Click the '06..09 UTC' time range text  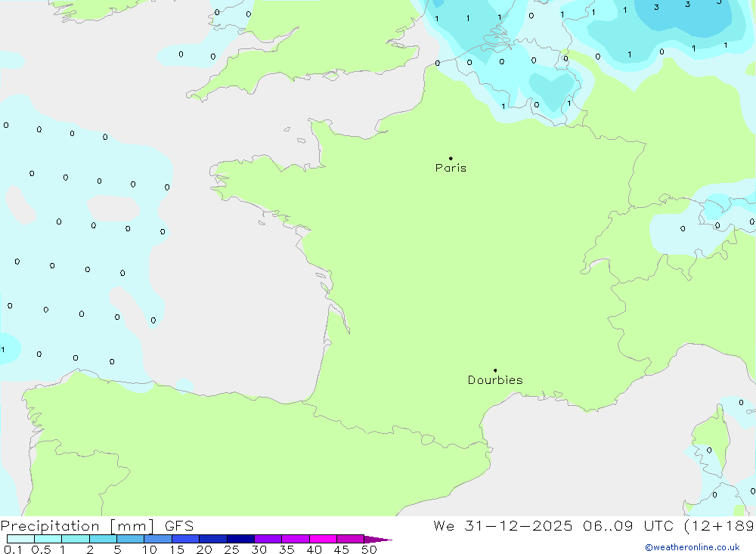[627, 526]
